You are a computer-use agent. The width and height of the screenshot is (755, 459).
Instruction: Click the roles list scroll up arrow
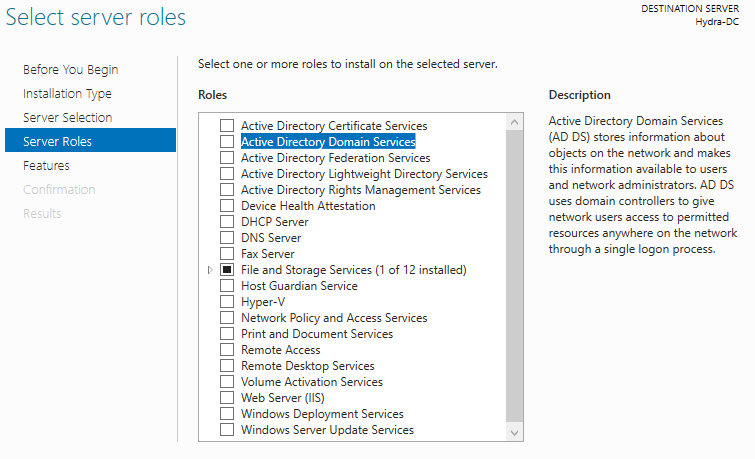pyautogui.click(x=514, y=122)
